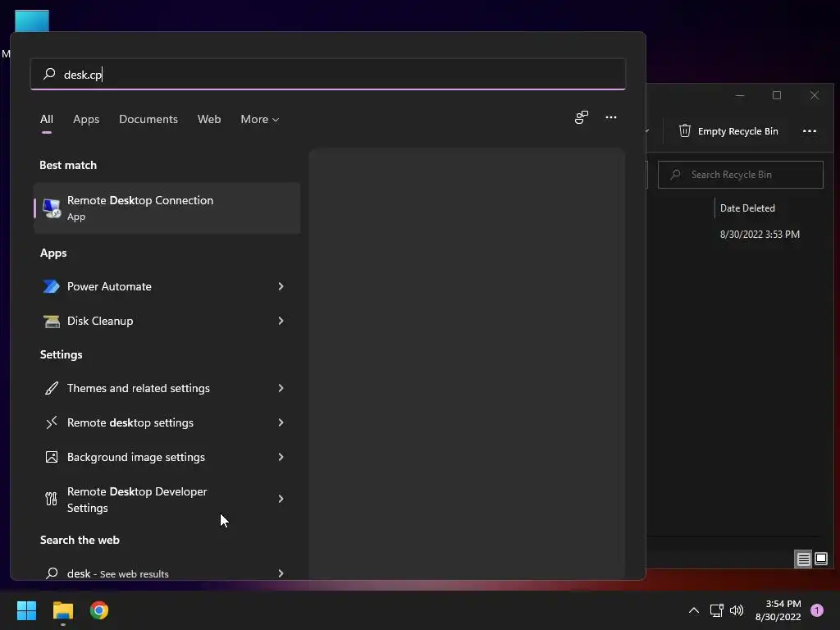Open the Windows Start button
The image size is (840, 630).
[27, 610]
